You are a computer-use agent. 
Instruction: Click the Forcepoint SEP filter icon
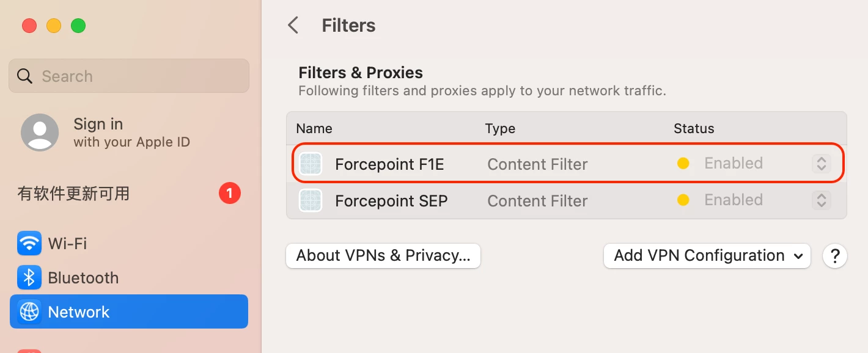point(311,200)
